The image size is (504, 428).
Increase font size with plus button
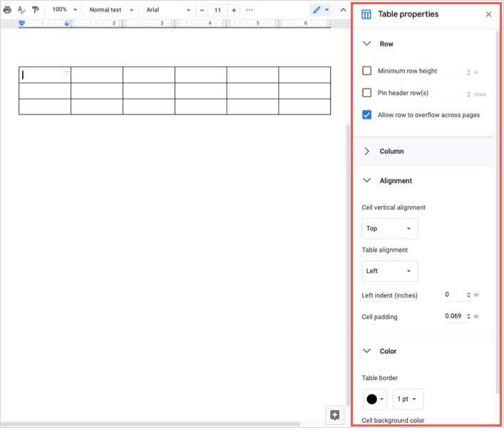234,10
